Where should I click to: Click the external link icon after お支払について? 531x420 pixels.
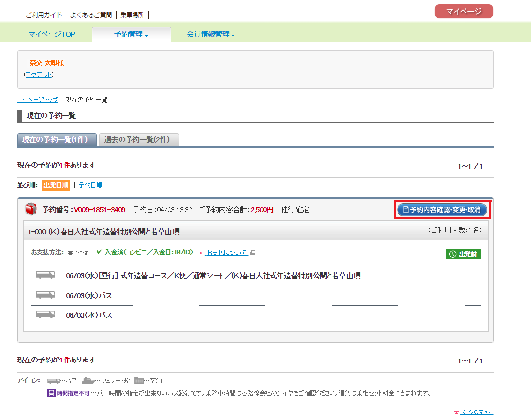tap(252, 253)
